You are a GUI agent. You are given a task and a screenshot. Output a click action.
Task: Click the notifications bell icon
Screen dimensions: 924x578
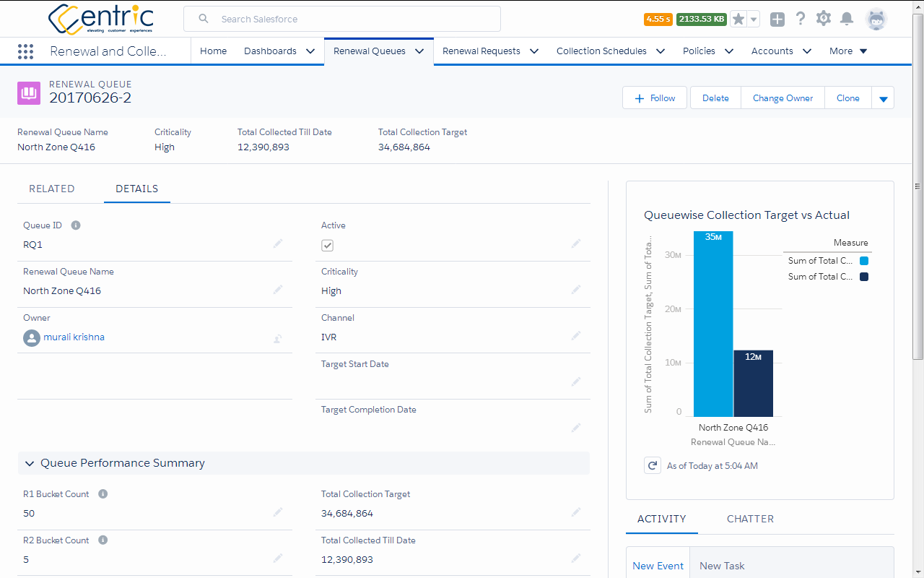click(x=847, y=19)
